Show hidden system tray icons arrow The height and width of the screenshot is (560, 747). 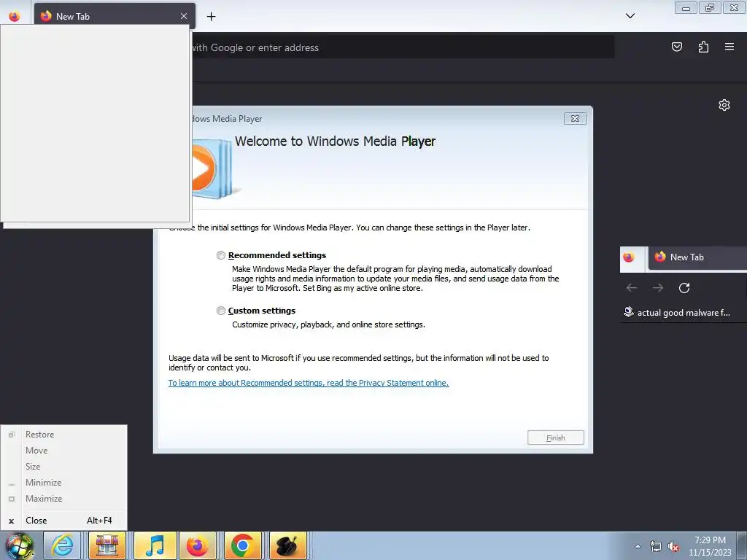click(x=638, y=546)
